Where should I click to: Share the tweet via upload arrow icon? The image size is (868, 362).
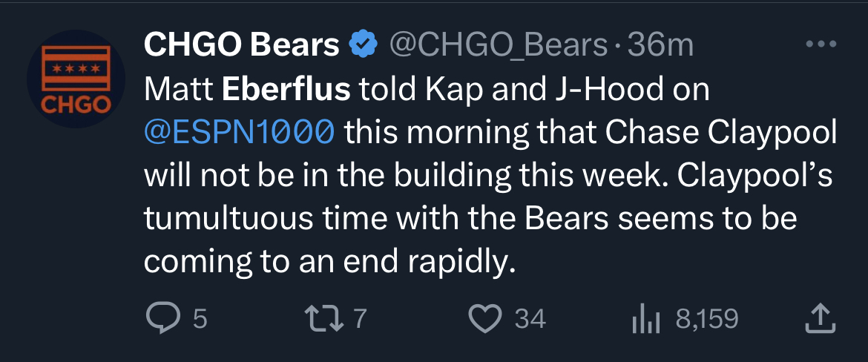pos(820,320)
